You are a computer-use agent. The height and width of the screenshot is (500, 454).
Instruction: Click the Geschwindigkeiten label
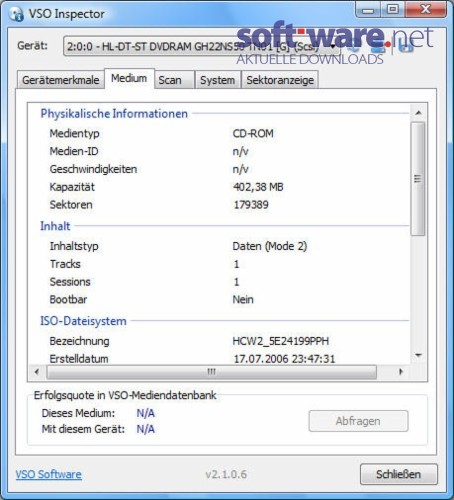93,169
